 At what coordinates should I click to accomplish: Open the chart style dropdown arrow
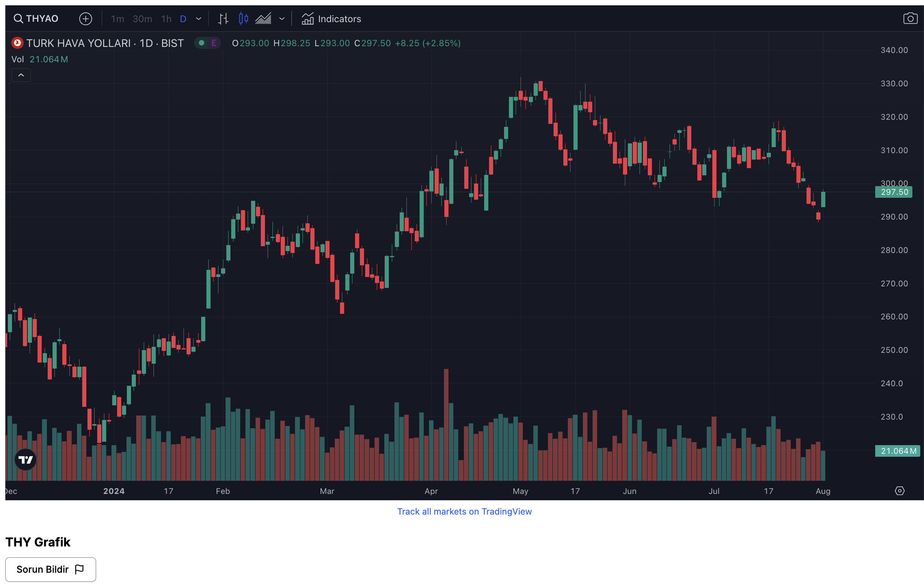pos(282,19)
